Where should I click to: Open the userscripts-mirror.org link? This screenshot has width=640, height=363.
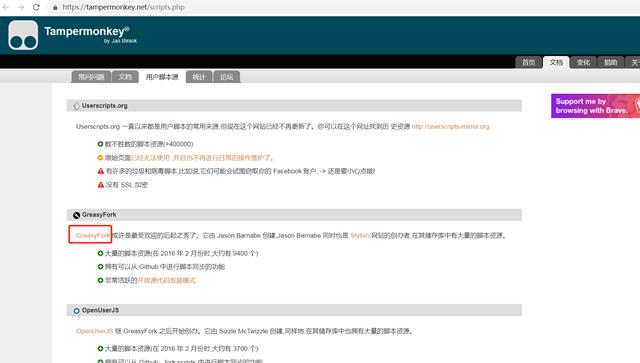click(x=451, y=127)
